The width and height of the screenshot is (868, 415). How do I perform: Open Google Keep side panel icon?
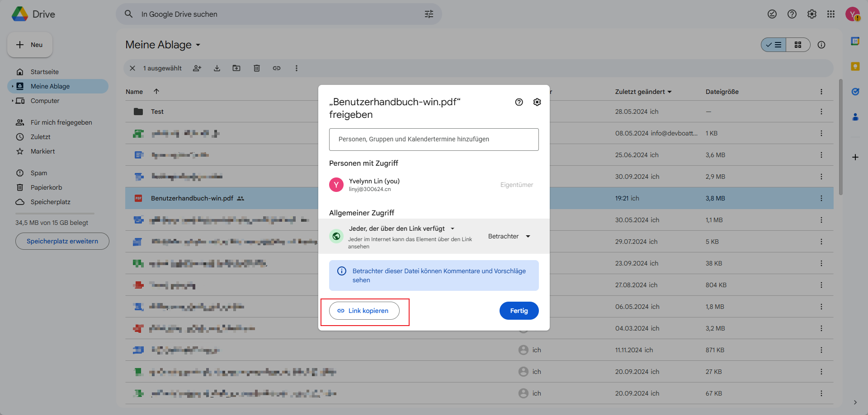855,66
